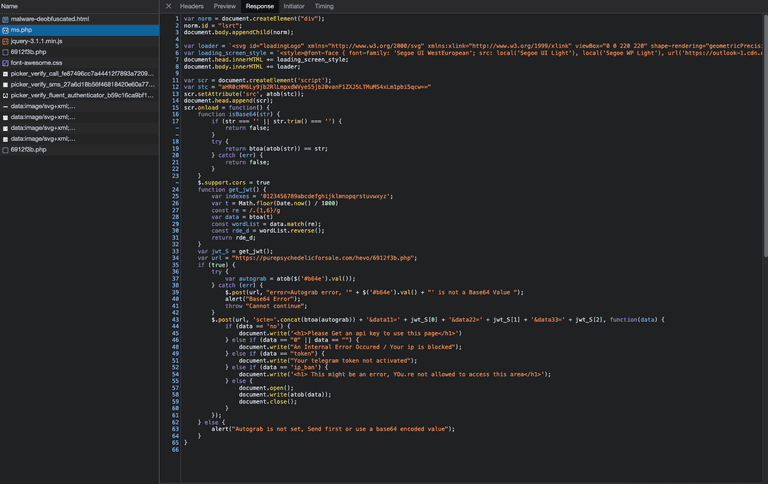The image size is (768, 484).
Task: Click the script icon beside jquery-3.1.1.min.js
Action: (x=5, y=41)
